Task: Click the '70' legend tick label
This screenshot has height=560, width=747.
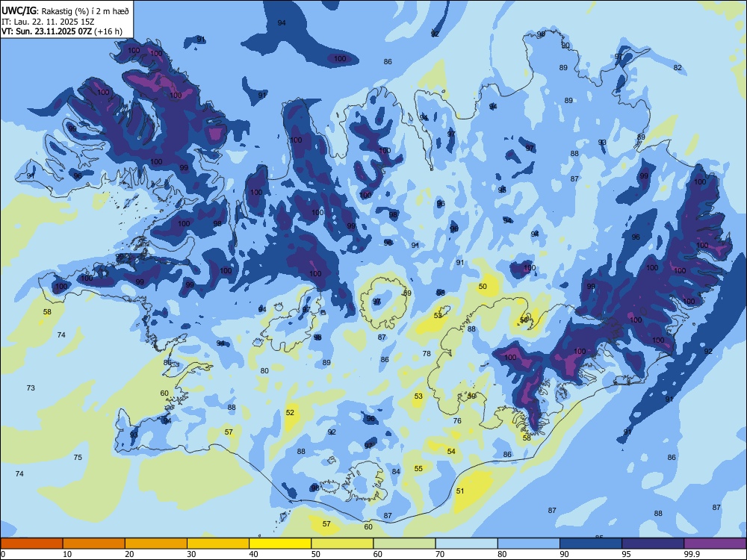Action: [x=440, y=554]
